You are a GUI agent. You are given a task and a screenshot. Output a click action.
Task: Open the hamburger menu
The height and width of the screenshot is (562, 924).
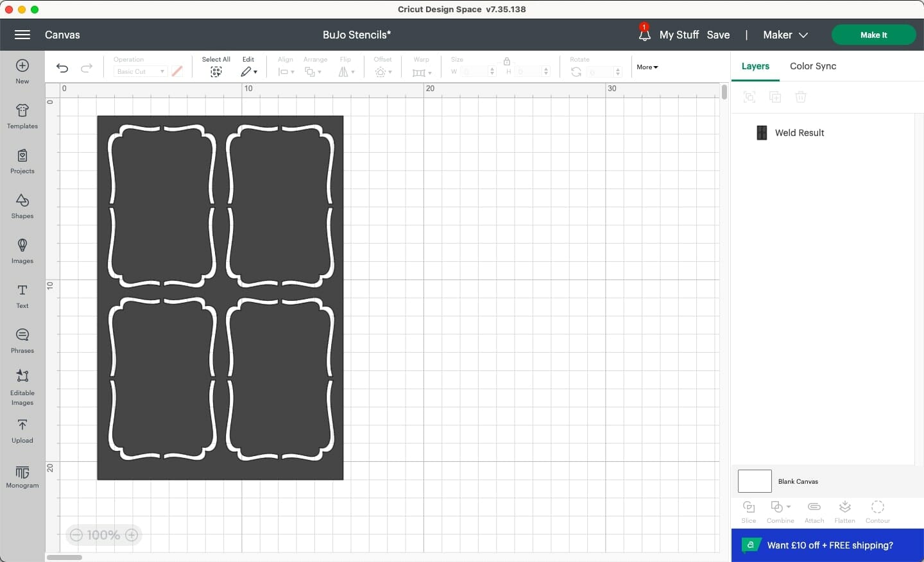click(x=22, y=35)
